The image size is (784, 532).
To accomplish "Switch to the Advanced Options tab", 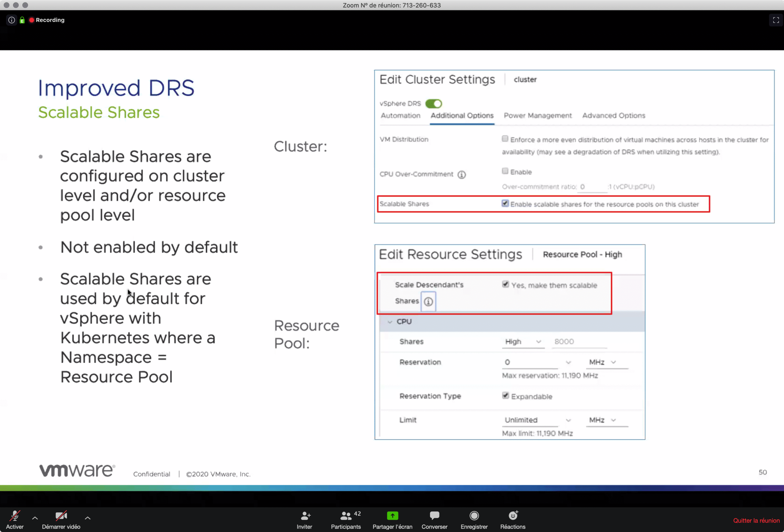I will click(613, 116).
